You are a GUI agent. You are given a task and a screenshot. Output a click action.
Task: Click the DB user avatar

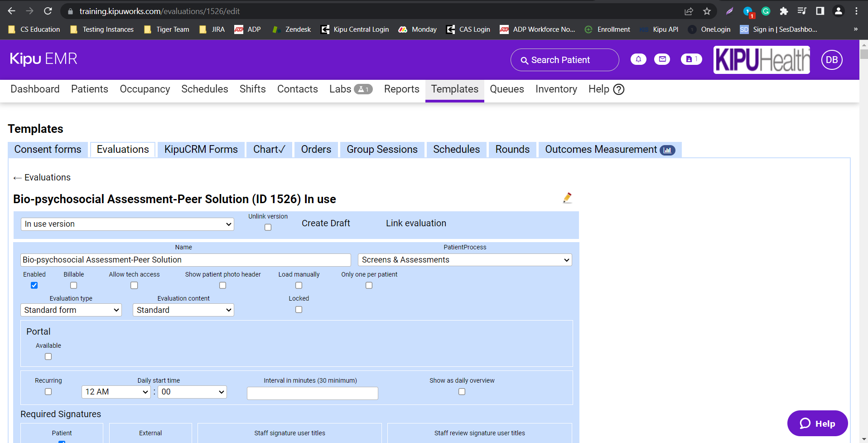(x=832, y=60)
